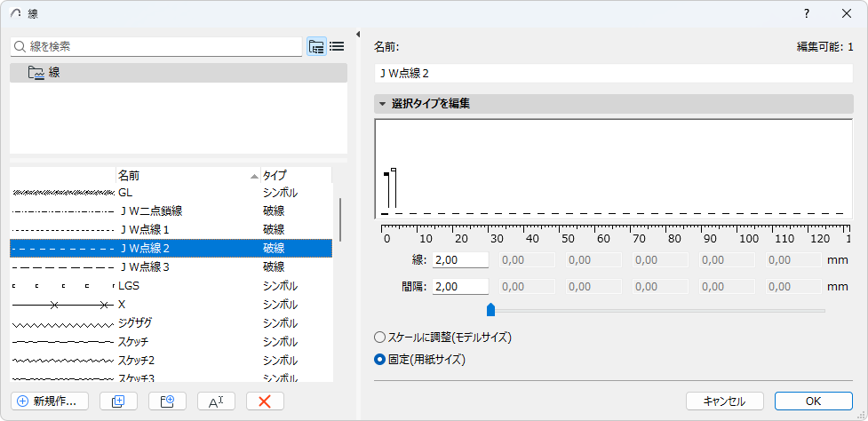Edit the 線 dash length 2,00 field
Image resolution: width=868 pixels, height=421 pixels.
[460, 260]
